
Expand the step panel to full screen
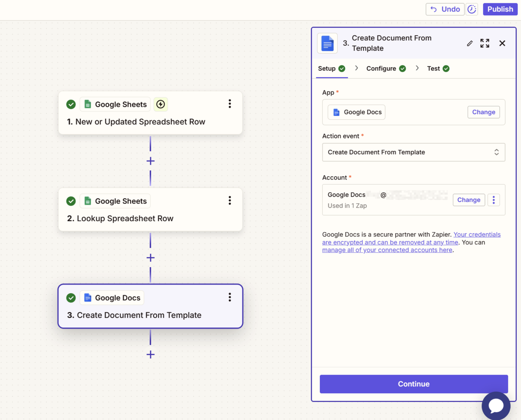coord(485,43)
